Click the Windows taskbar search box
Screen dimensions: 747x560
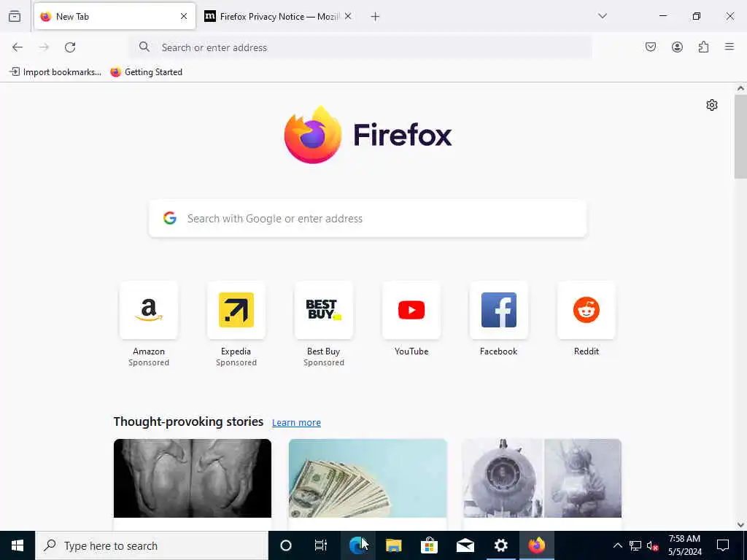click(152, 545)
